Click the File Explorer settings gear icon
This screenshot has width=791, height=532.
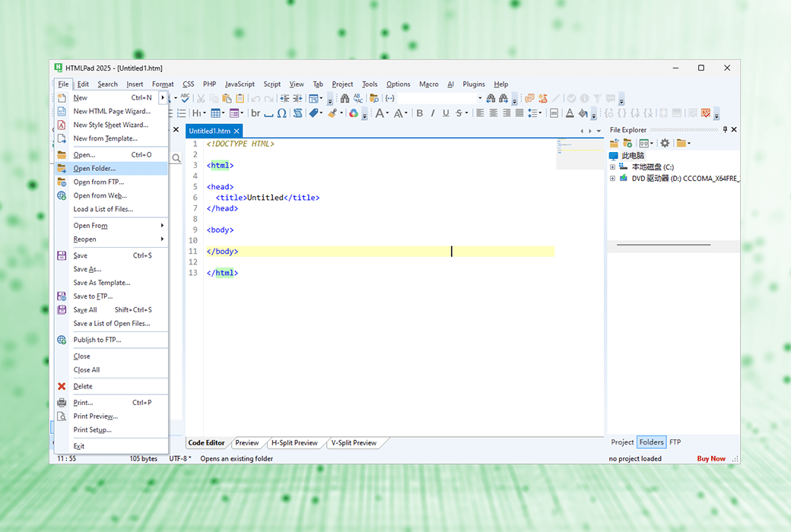click(x=665, y=143)
